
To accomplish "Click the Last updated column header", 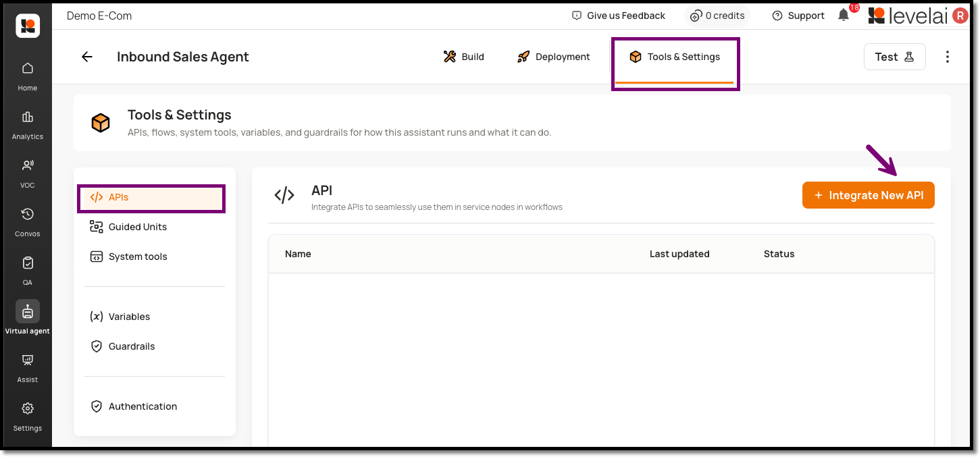I will [x=679, y=254].
